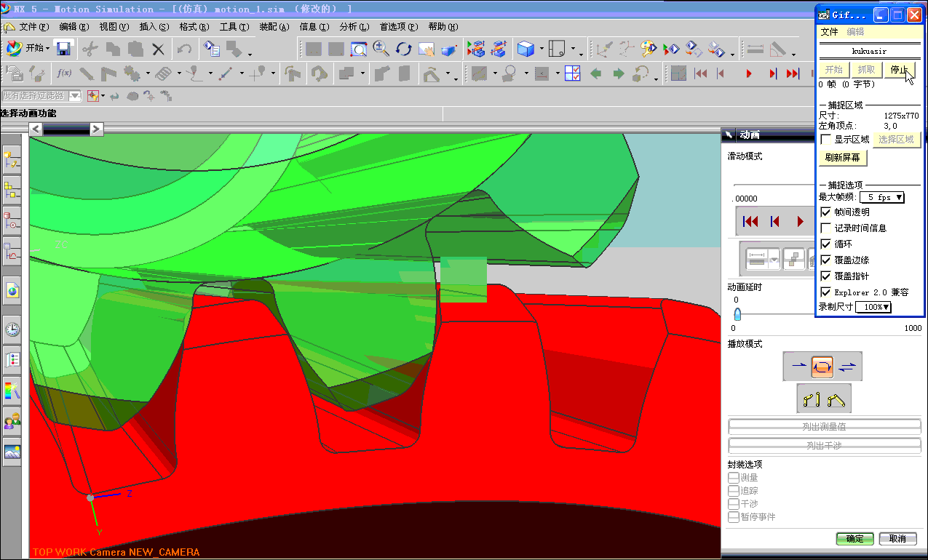Click the 帮助(H) menu
This screenshot has width=928, height=560.
pyautogui.click(x=443, y=27)
